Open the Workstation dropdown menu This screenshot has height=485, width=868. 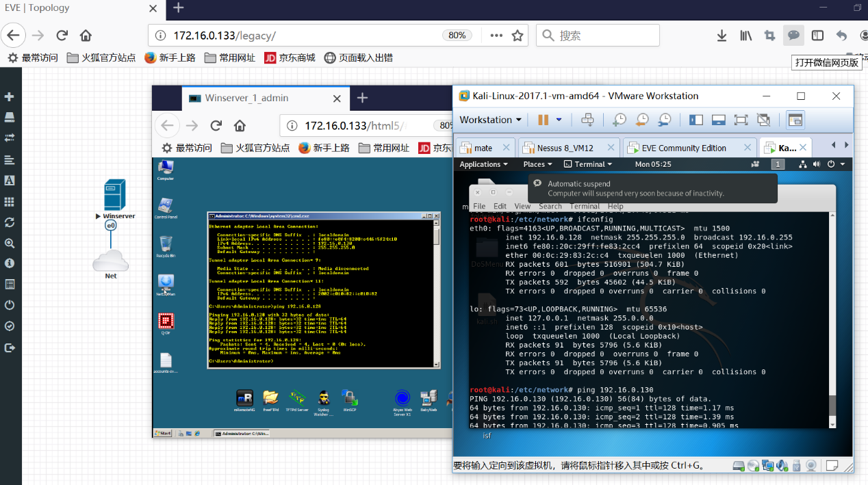(490, 120)
